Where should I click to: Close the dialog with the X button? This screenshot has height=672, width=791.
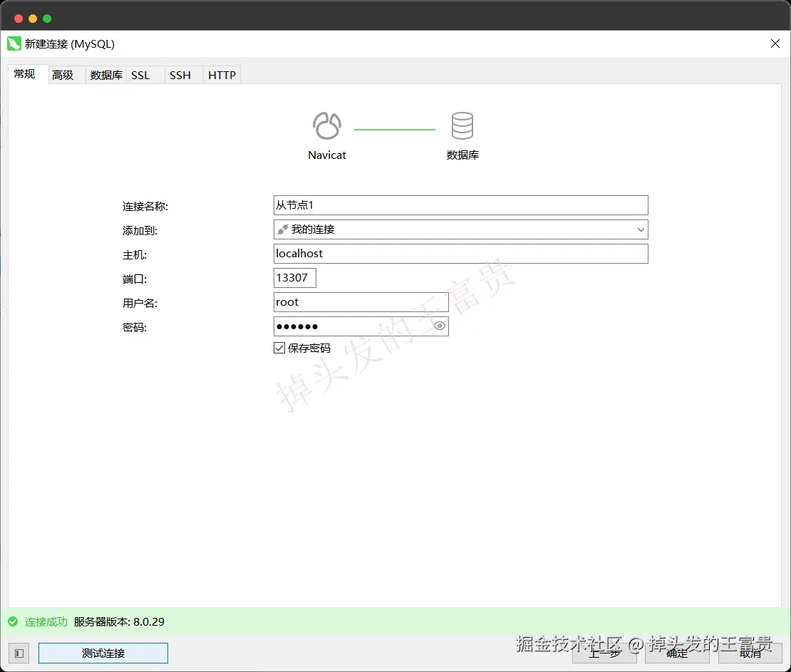[x=775, y=44]
